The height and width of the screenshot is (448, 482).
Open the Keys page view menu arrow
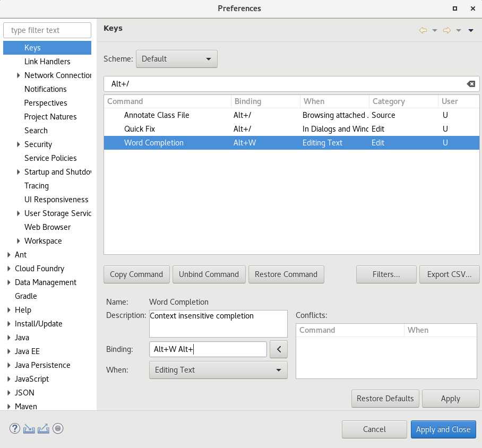[x=471, y=30]
